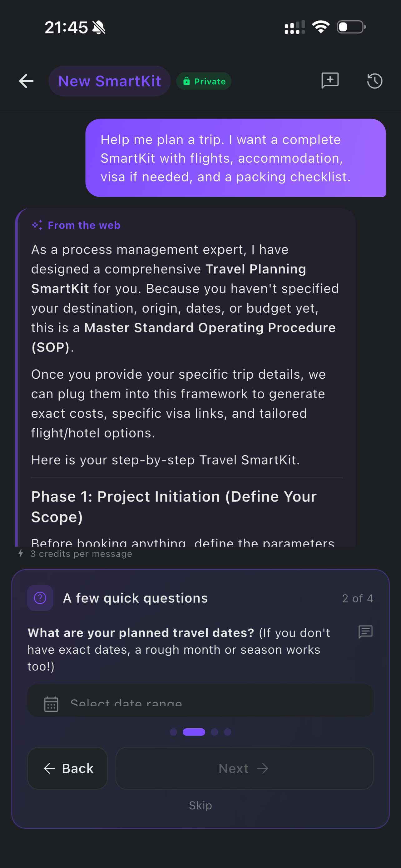Select the active second page indicator

point(194,732)
